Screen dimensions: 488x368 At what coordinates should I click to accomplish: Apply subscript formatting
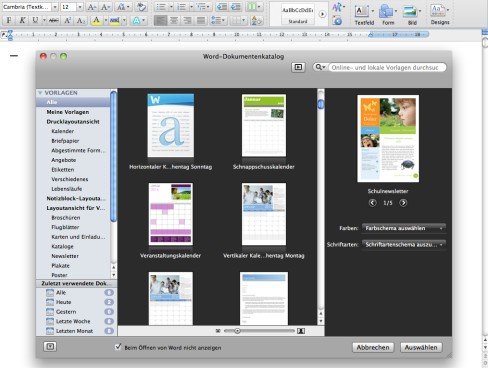click(x=80, y=20)
